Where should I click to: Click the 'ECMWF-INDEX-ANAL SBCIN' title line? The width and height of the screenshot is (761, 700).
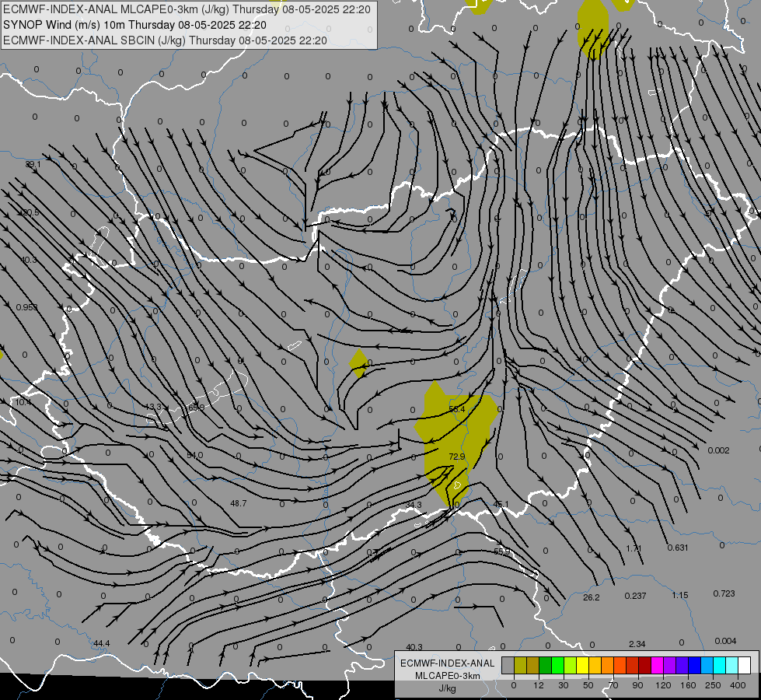point(165,40)
